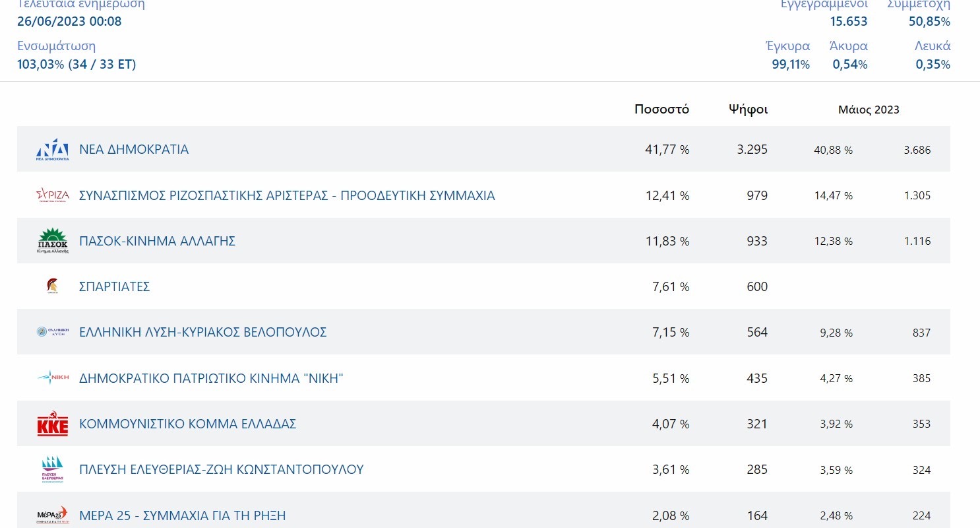Click Nea Dimokratia May votes 3.686
This screenshot has height=528, width=980.
tap(917, 150)
